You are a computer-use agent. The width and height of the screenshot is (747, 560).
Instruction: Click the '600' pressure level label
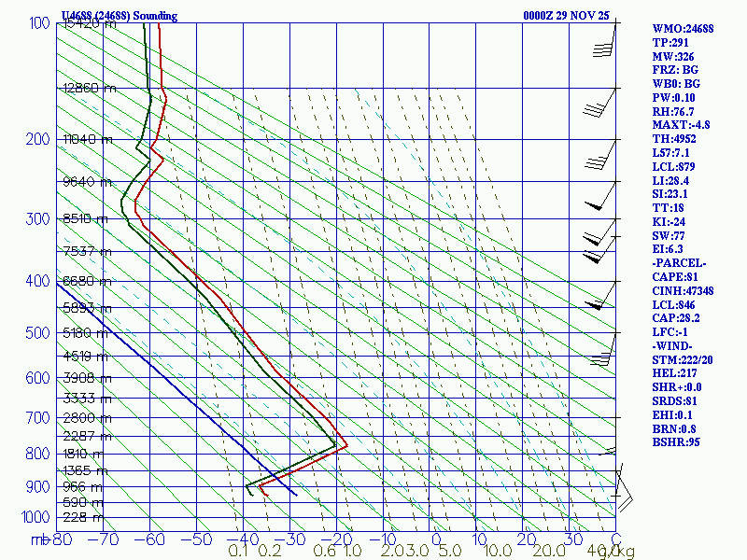click(37, 378)
